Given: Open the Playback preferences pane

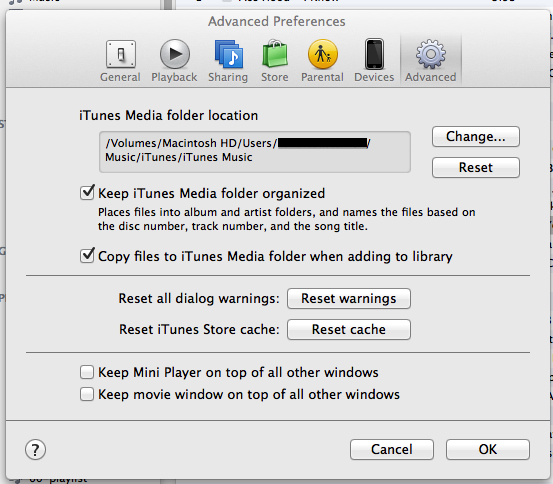Looking at the screenshot, I should coord(174,61).
